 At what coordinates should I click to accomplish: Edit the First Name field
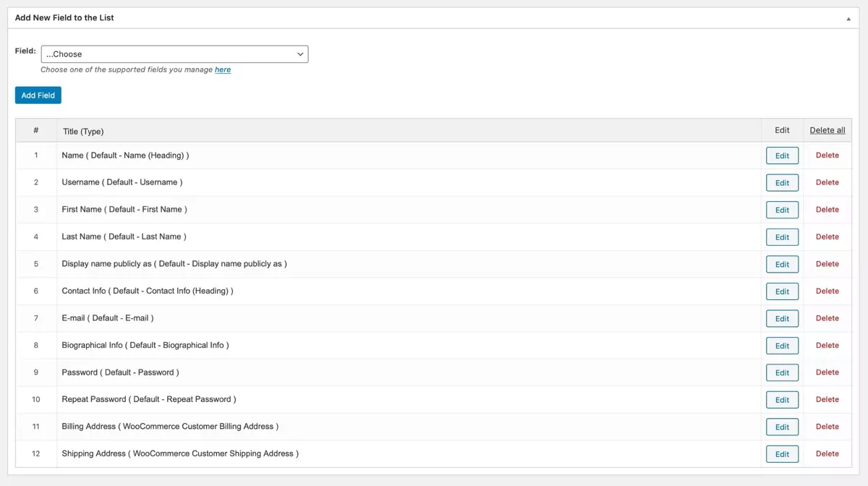[783, 210]
